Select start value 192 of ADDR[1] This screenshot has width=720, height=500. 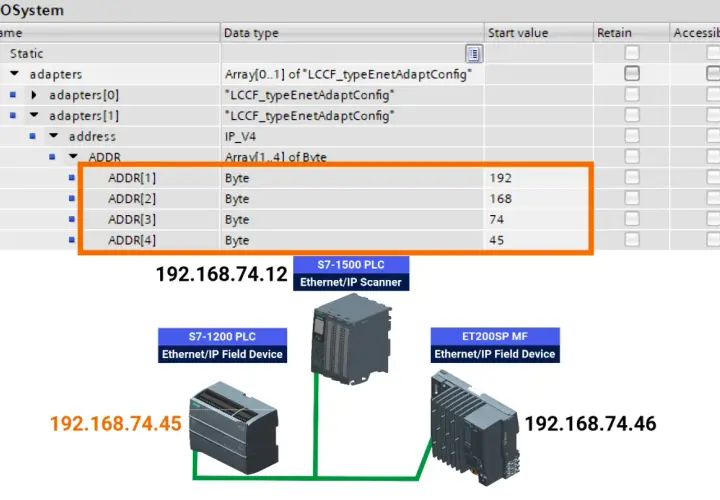tap(501, 178)
